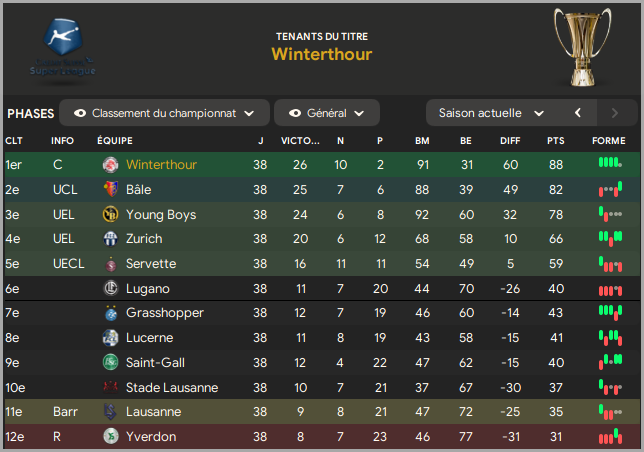Click the championship trophy image
This screenshot has height=452, width=644.
(582, 47)
